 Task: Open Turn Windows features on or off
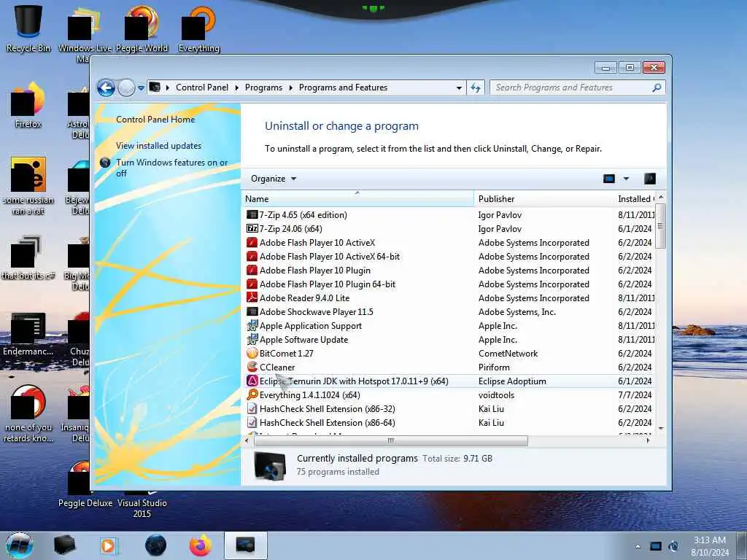pos(172,168)
